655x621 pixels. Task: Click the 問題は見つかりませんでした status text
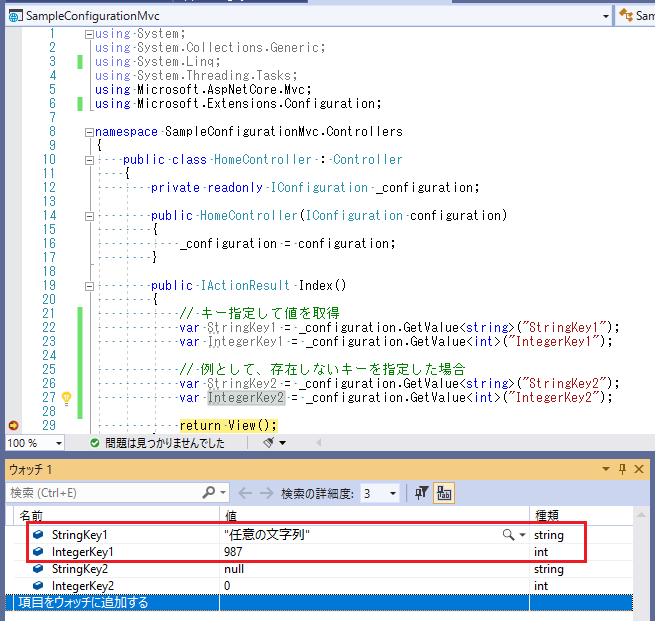(165, 443)
